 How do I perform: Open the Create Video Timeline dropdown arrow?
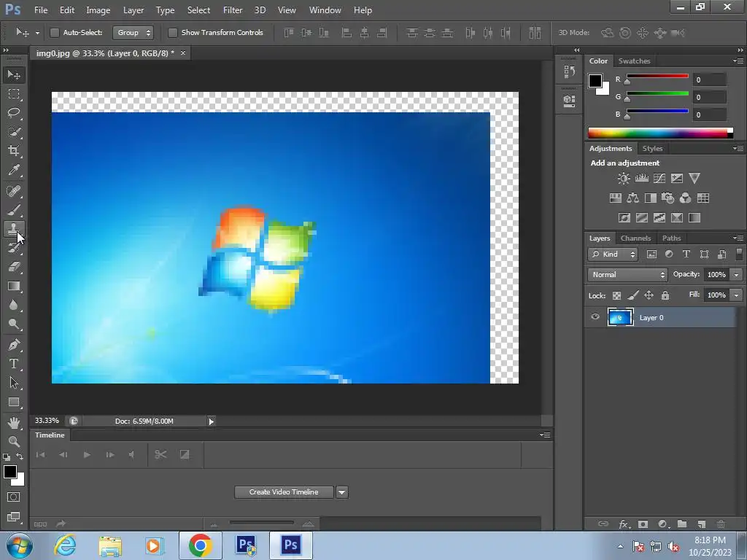click(x=342, y=492)
